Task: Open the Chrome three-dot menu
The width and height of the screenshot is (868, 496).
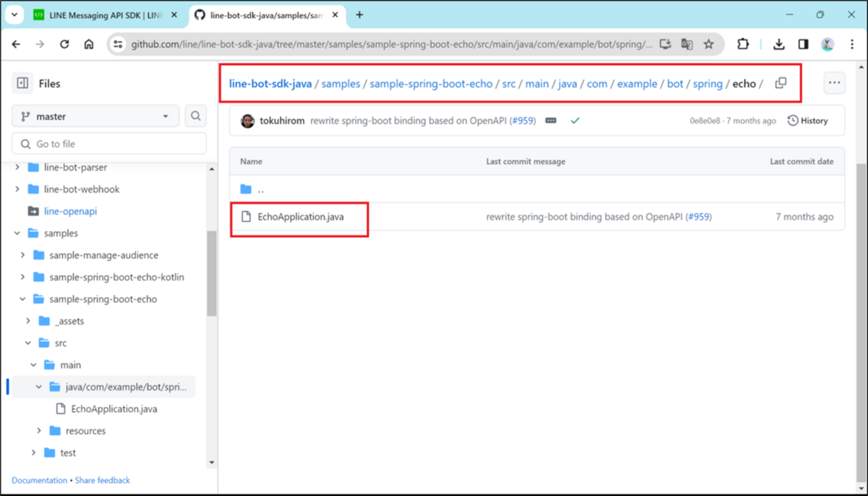Action: point(852,44)
